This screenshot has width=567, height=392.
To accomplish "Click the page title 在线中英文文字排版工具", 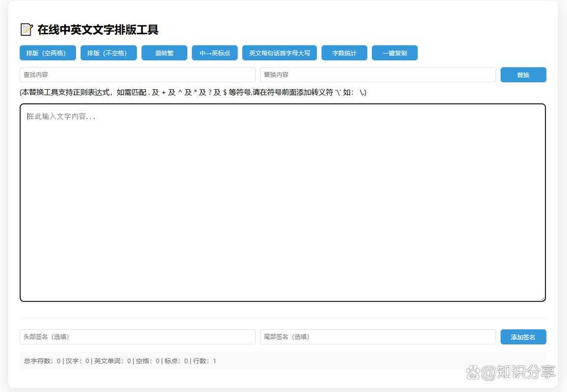I will 98,29.
